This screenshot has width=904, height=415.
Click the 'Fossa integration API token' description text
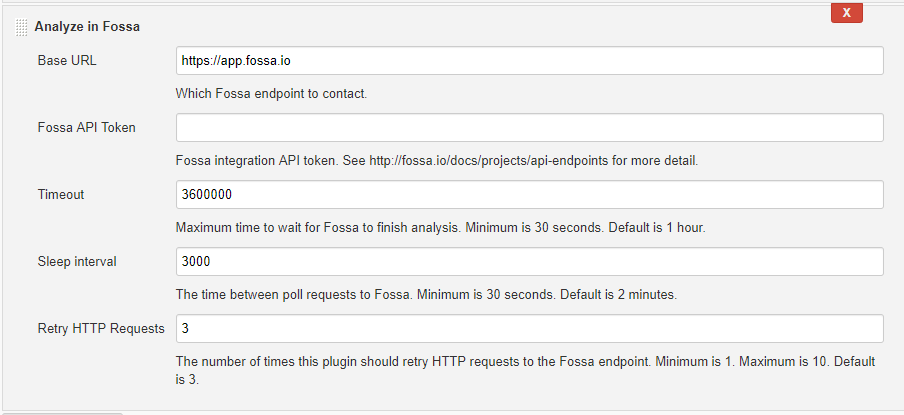pos(257,161)
